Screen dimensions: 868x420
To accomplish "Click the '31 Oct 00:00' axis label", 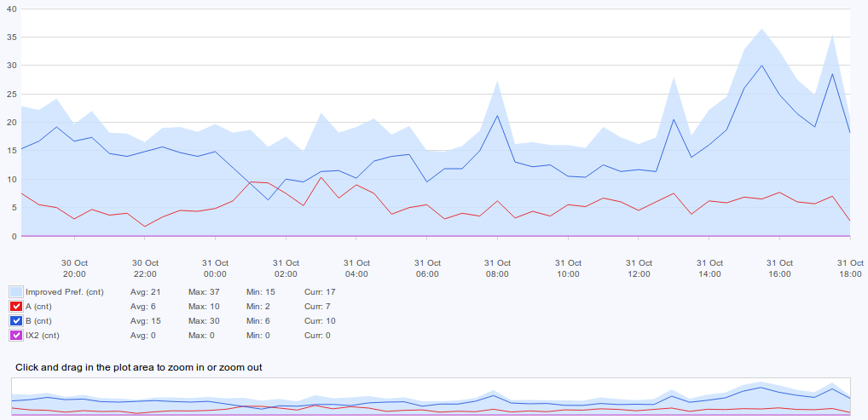I will (x=216, y=268).
